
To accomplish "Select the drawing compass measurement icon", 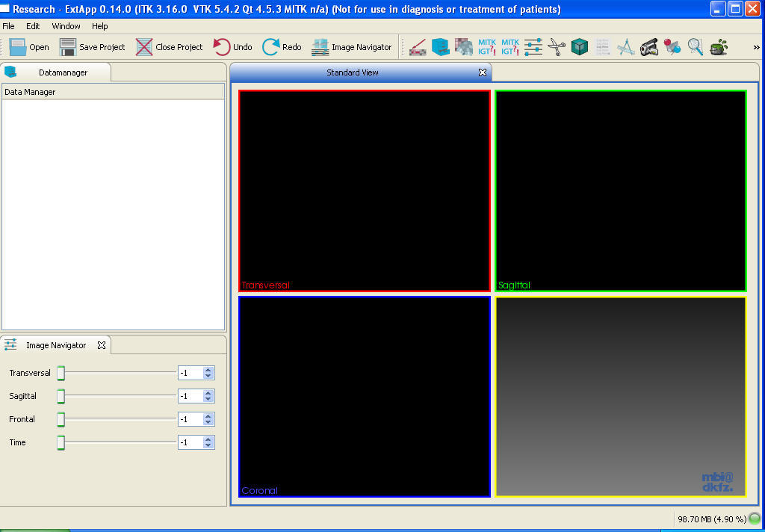I will pos(626,47).
